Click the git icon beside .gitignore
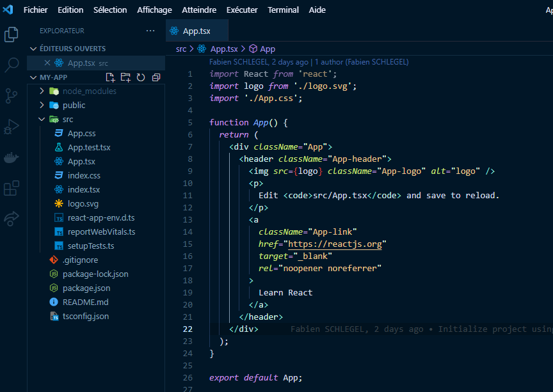This screenshot has height=392, width=553. click(54, 260)
